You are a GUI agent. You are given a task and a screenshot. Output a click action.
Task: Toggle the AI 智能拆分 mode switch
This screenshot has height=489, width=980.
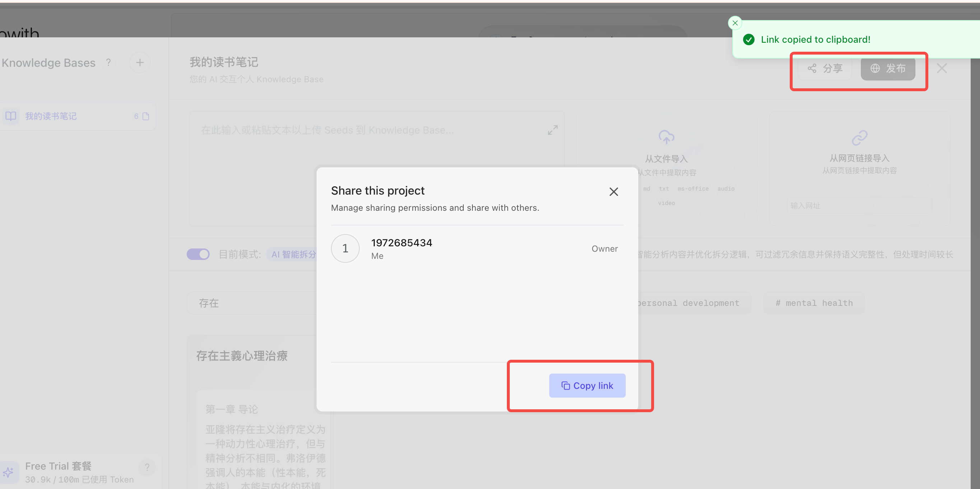[x=198, y=254]
